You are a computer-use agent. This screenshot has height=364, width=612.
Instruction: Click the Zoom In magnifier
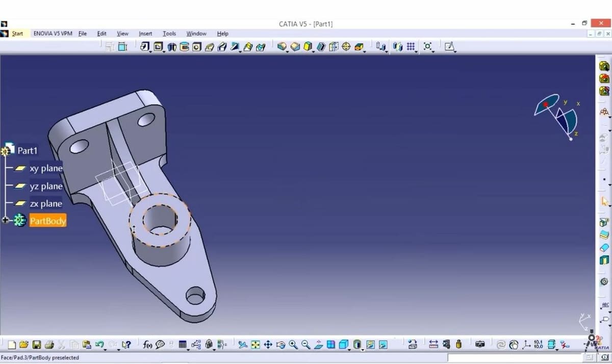pyautogui.click(x=293, y=345)
